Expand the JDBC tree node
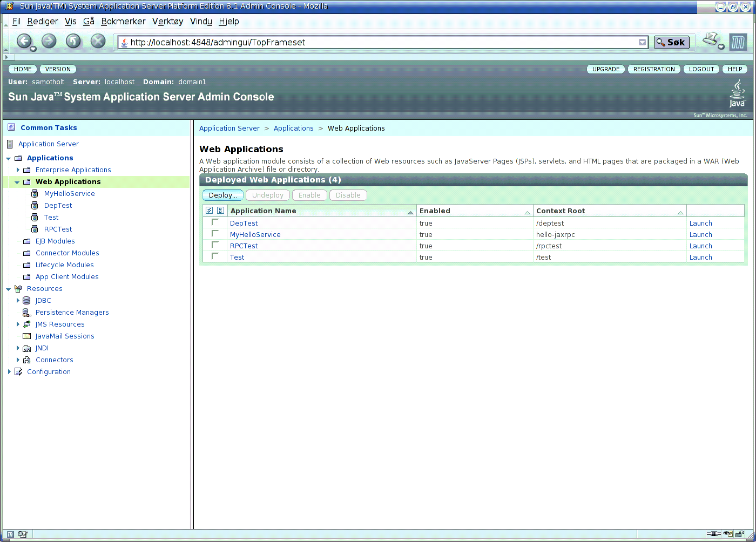Screen dimensions: 756x542 pos(18,301)
